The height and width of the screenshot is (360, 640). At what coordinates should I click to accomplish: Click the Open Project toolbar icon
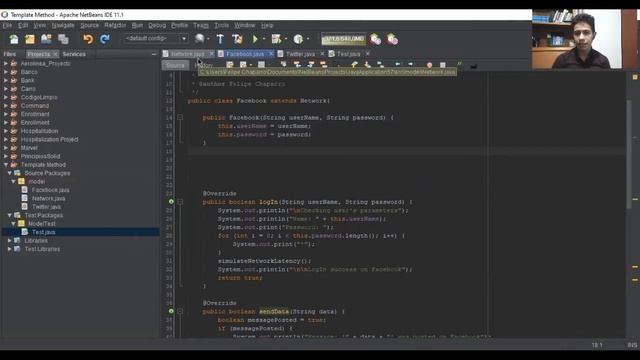(x=46, y=39)
